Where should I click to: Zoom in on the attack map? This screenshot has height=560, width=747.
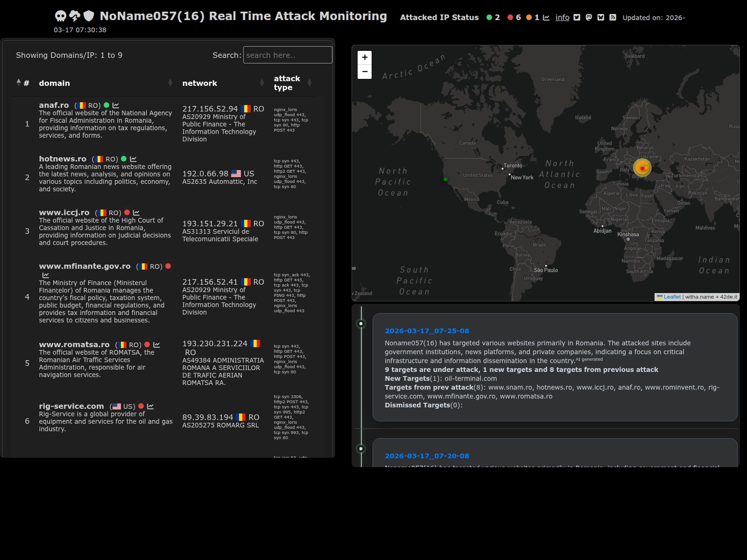365,57
